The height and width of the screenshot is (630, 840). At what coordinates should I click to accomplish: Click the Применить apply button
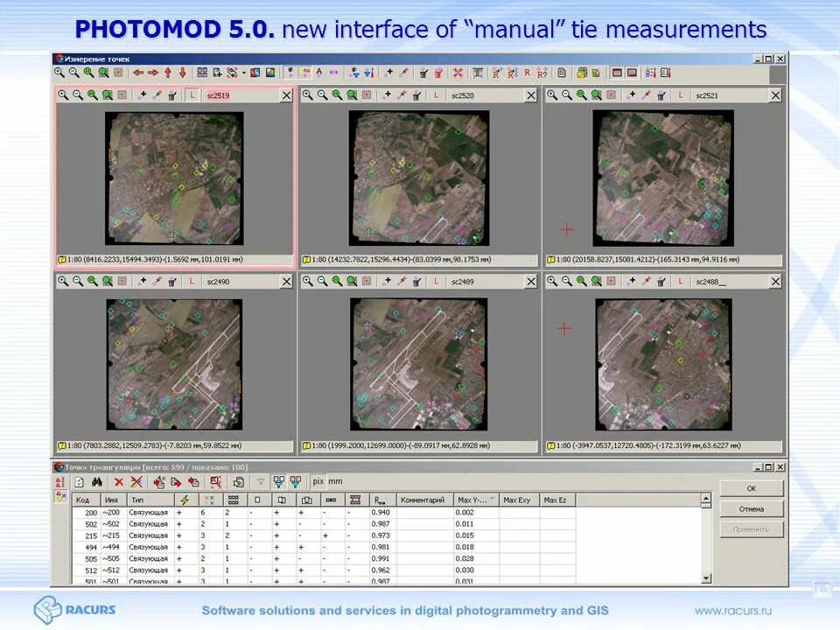point(751,529)
